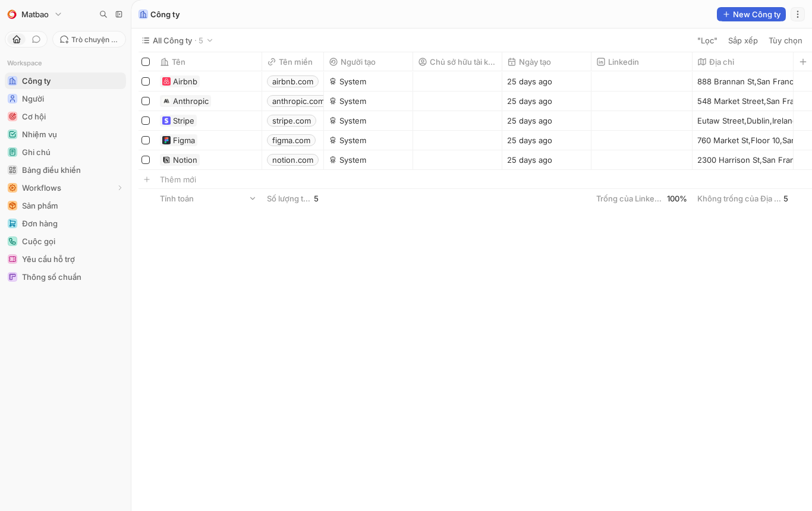Viewport: 812px width, 511px height.
Task: Check the Anthropic row checkbox
Action: click(146, 101)
